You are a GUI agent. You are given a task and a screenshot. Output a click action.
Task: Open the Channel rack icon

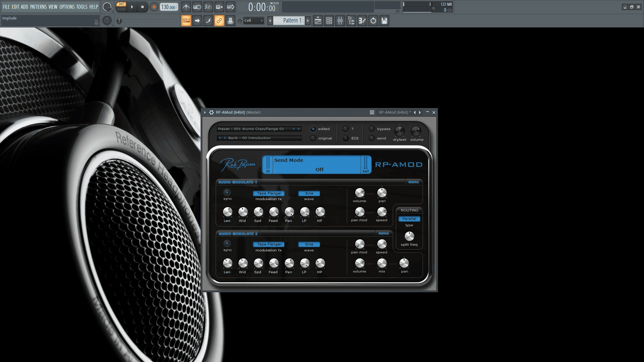point(329,21)
